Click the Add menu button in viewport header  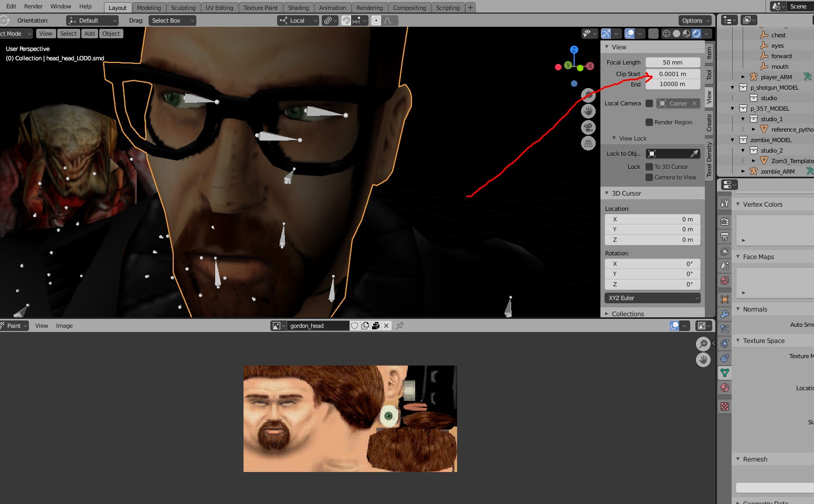click(x=90, y=34)
